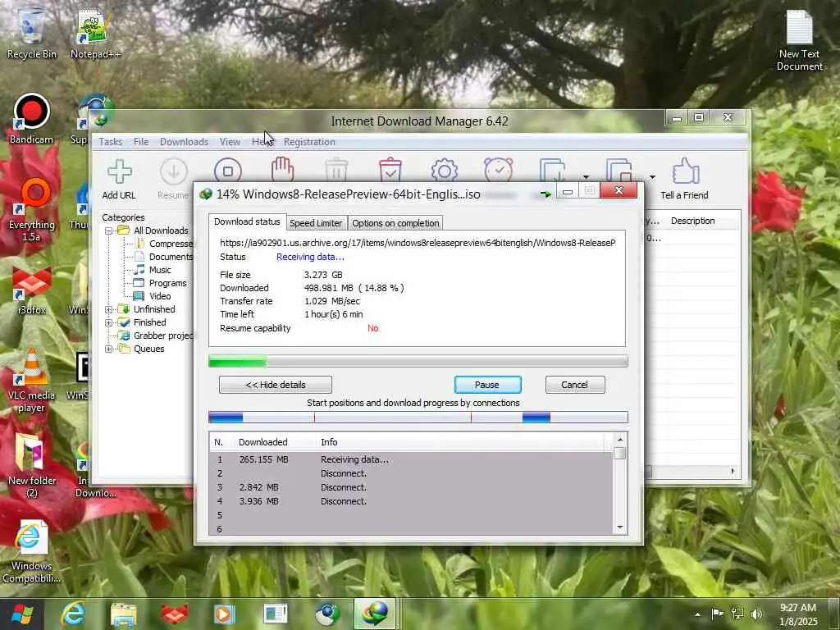Expand the Finished category
Viewport: 840px width, 630px height.
pos(109,322)
